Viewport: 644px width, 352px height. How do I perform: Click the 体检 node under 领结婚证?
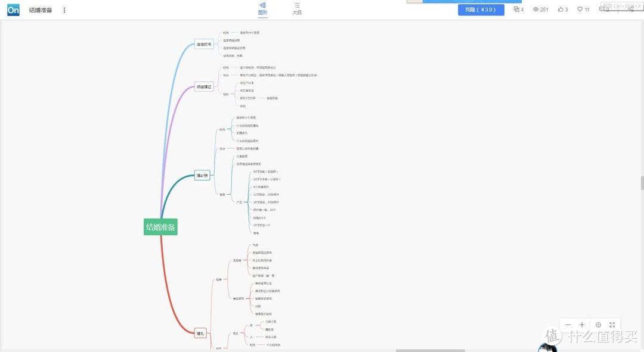(x=243, y=106)
